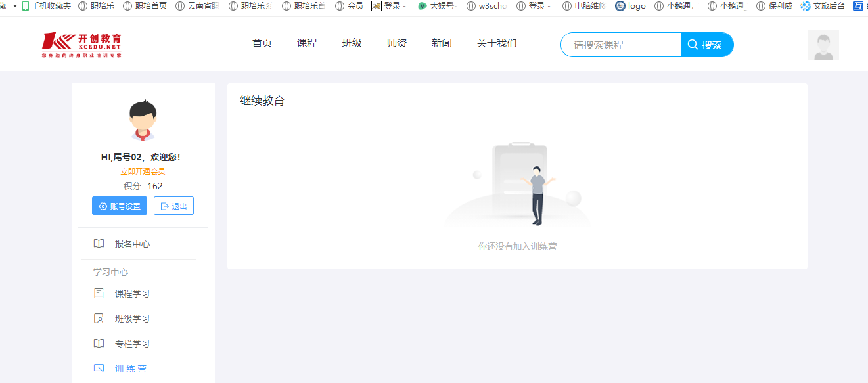
Task: Click the book icon beside 报名中心
Action: (99, 244)
